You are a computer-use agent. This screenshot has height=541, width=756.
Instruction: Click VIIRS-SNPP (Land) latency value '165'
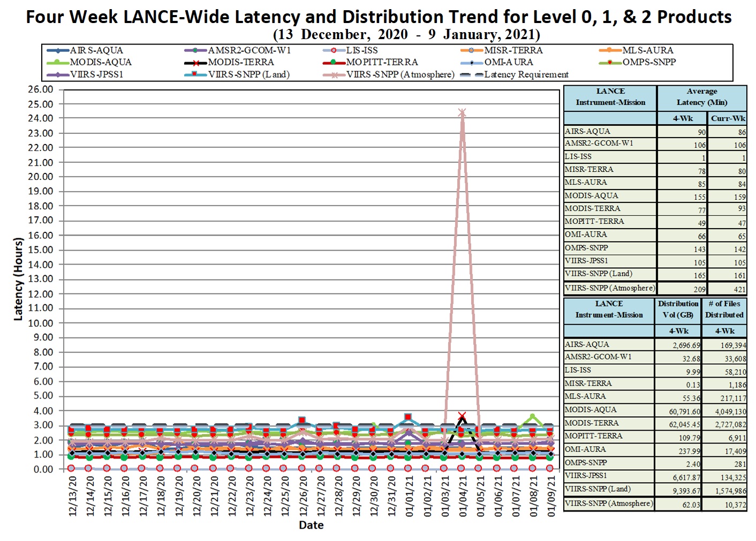tap(699, 275)
